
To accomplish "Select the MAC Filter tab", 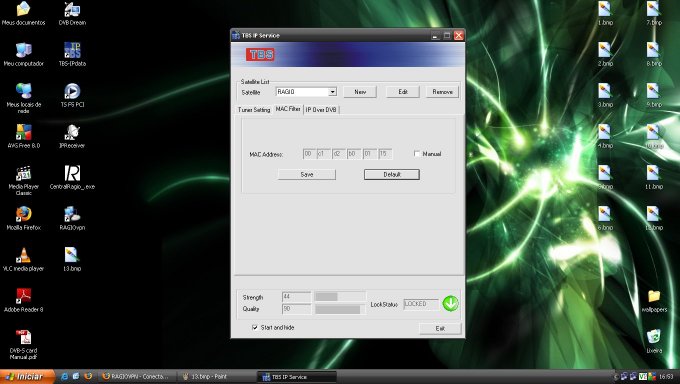I will pyautogui.click(x=288, y=109).
